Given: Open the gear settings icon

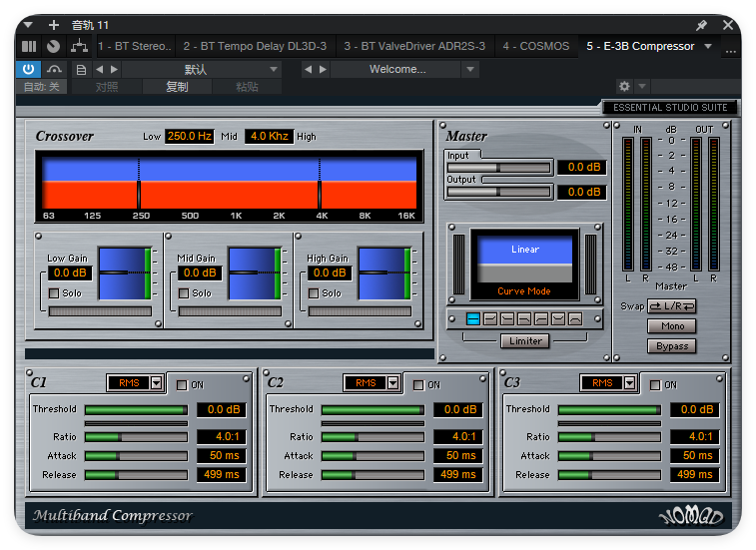Looking at the screenshot, I should (624, 86).
